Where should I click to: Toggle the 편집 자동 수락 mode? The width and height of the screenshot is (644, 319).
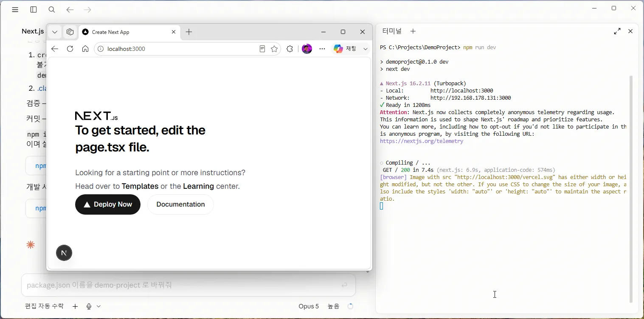click(x=44, y=306)
